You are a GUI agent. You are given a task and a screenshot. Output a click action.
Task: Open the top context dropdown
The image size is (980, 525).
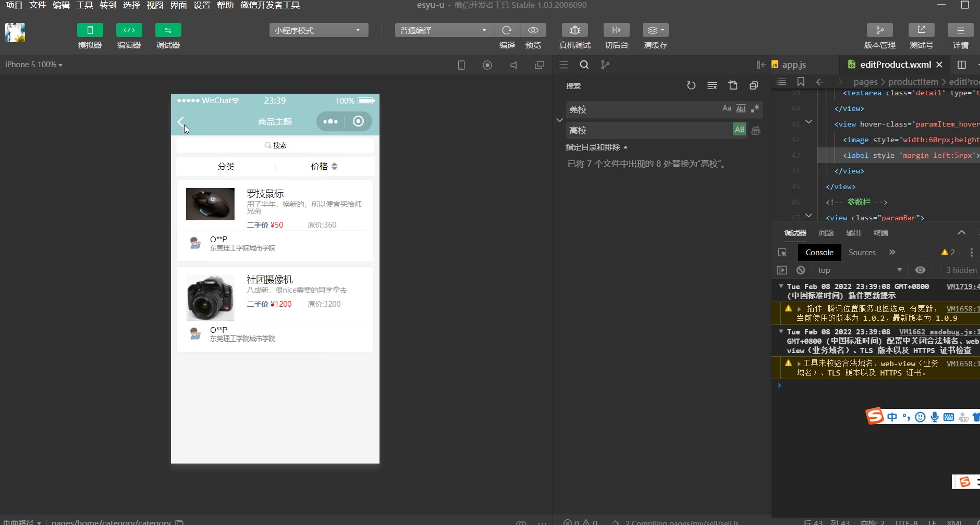coord(860,270)
